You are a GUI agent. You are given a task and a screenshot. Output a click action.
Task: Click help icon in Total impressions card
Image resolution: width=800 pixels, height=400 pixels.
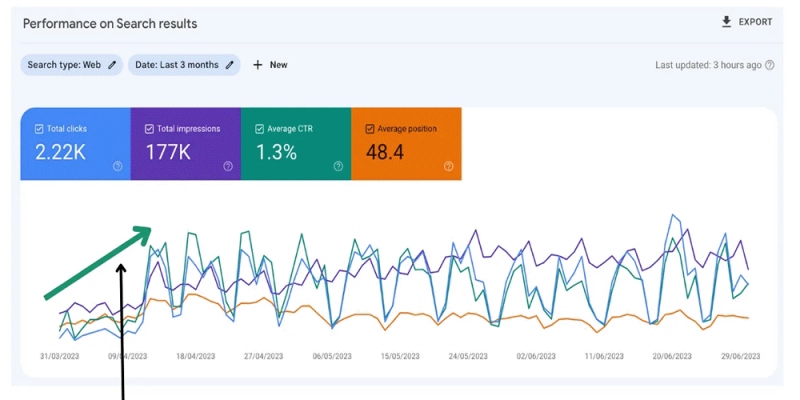click(228, 166)
